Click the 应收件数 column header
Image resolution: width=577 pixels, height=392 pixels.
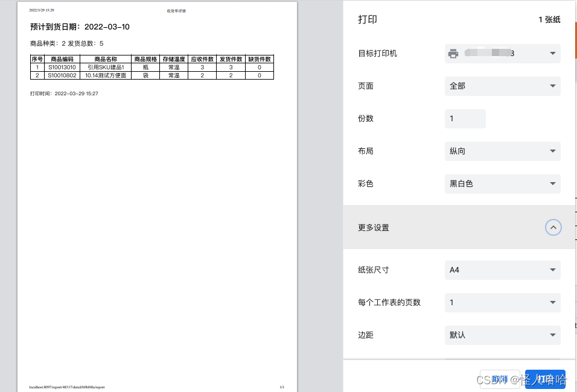[x=202, y=59]
